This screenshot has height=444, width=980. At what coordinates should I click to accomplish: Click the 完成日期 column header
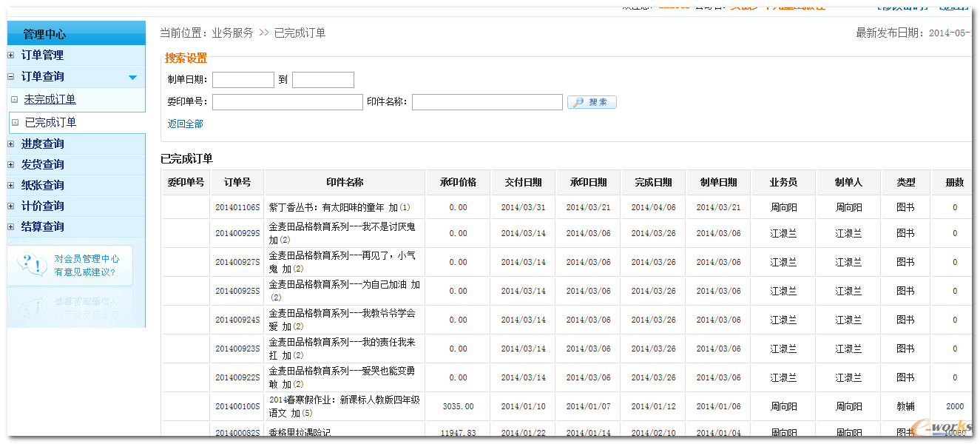[654, 182]
